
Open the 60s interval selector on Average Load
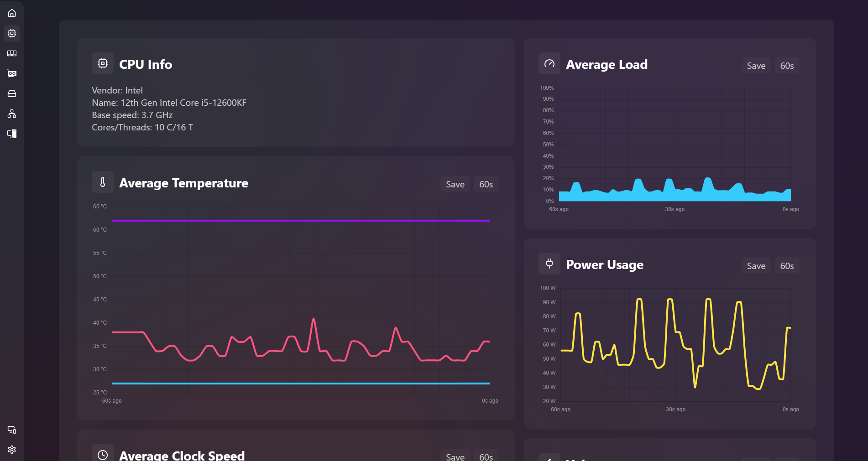coord(787,65)
